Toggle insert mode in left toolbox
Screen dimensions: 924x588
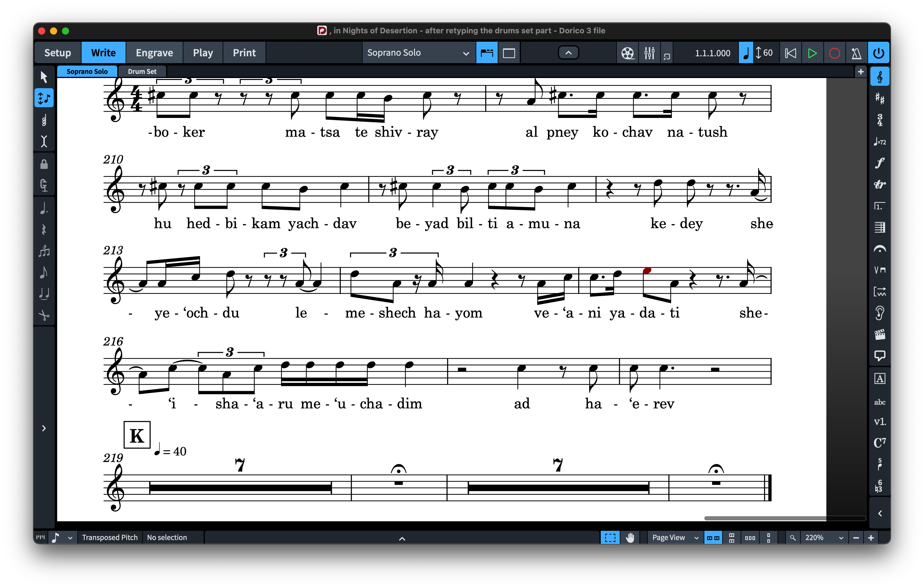click(x=44, y=142)
